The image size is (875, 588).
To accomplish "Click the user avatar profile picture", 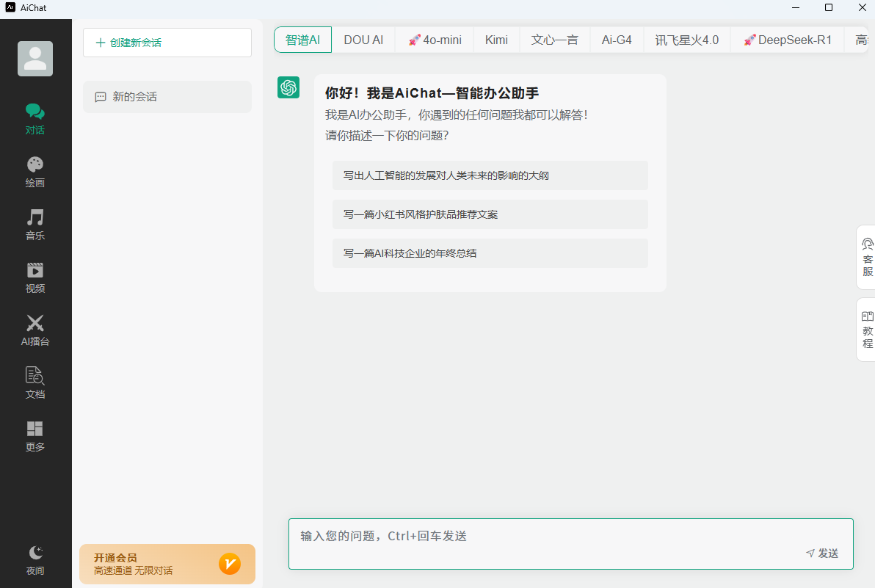I will tap(35, 59).
